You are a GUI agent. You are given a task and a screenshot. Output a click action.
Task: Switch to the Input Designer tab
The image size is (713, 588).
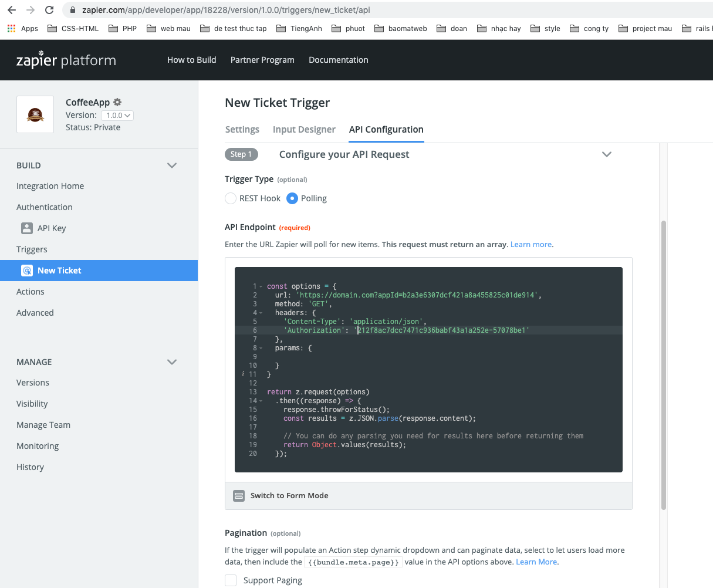tap(304, 130)
